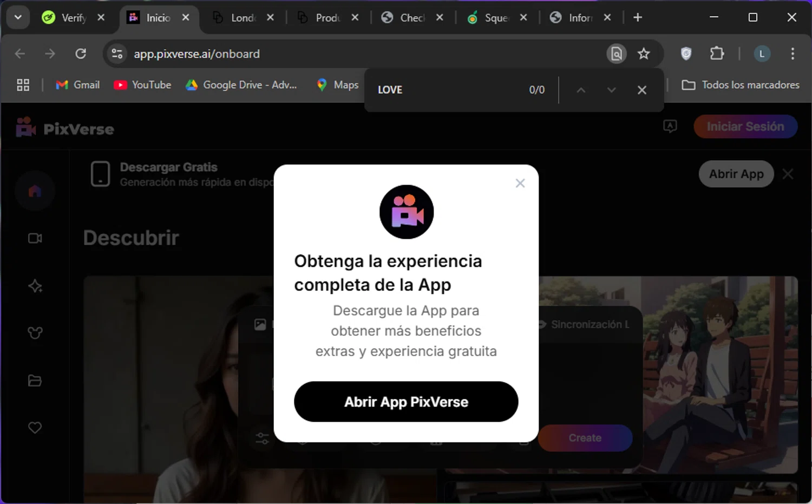Screen dimensions: 812x504
Task: Click the settings sliders icon in prompt panel
Action: pyautogui.click(x=263, y=438)
